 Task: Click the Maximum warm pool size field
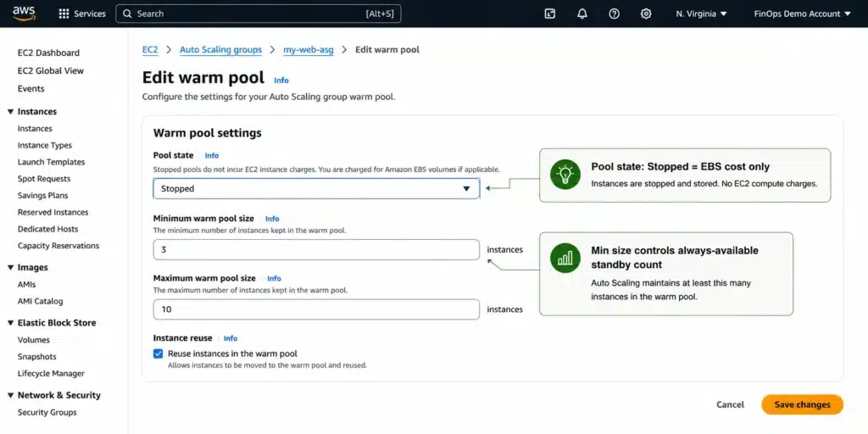pos(316,309)
